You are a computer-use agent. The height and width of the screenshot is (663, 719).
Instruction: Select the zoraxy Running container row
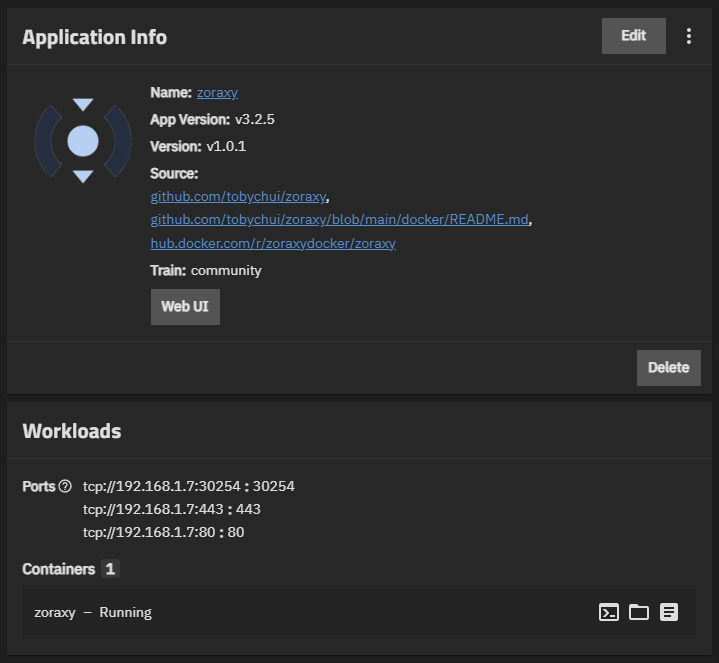[359, 612]
